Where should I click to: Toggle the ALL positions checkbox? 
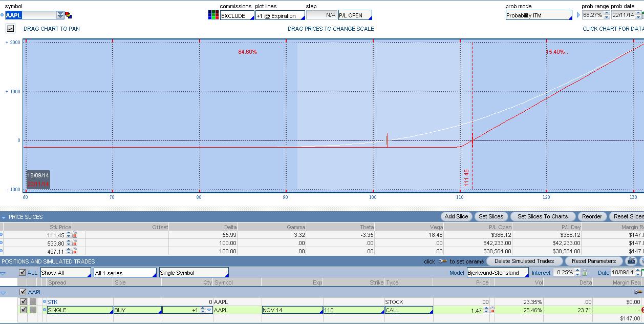tap(23, 273)
